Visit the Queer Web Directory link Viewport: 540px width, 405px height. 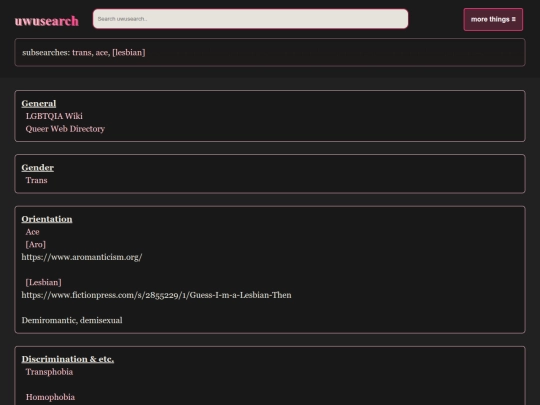point(65,129)
